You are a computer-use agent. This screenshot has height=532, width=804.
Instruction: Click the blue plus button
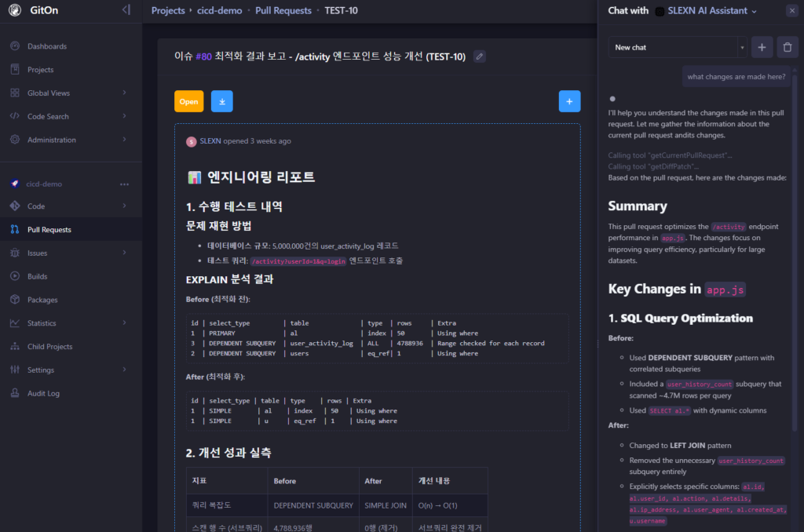click(x=569, y=101)
